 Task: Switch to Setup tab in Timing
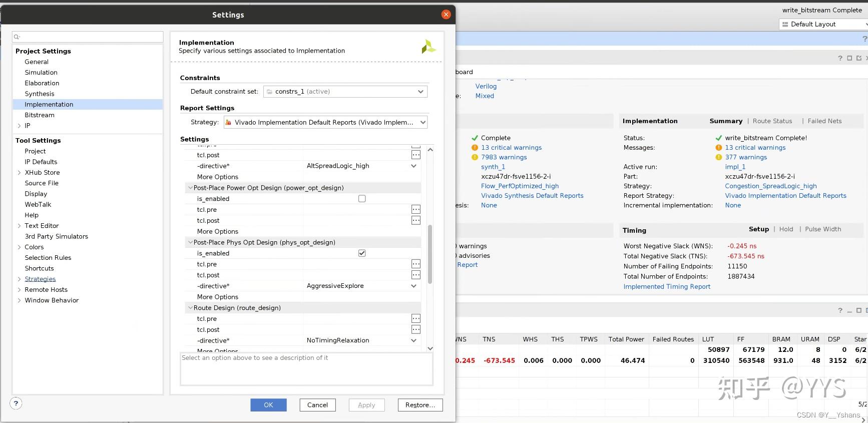[x=759, y=229]
